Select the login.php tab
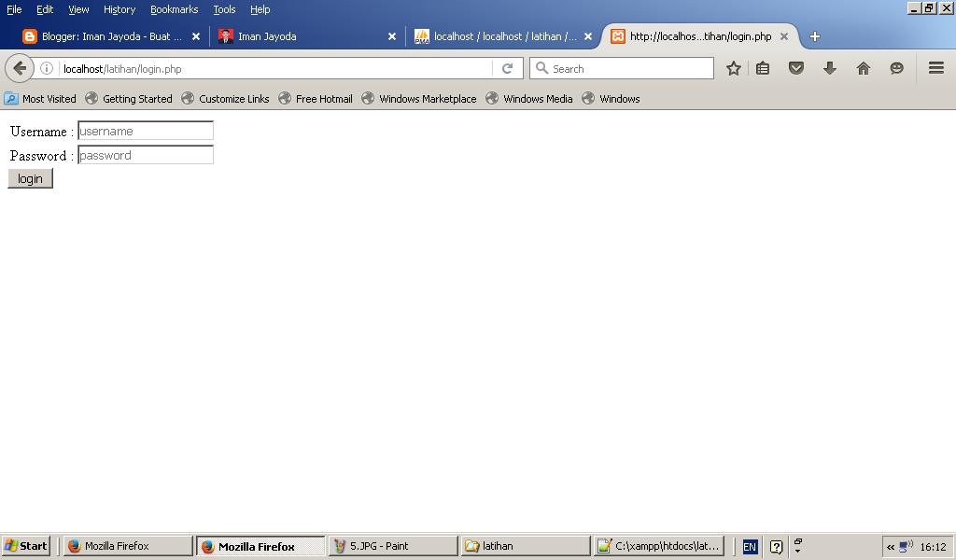This screenshot has height=560, width=956. coord(700,36)
